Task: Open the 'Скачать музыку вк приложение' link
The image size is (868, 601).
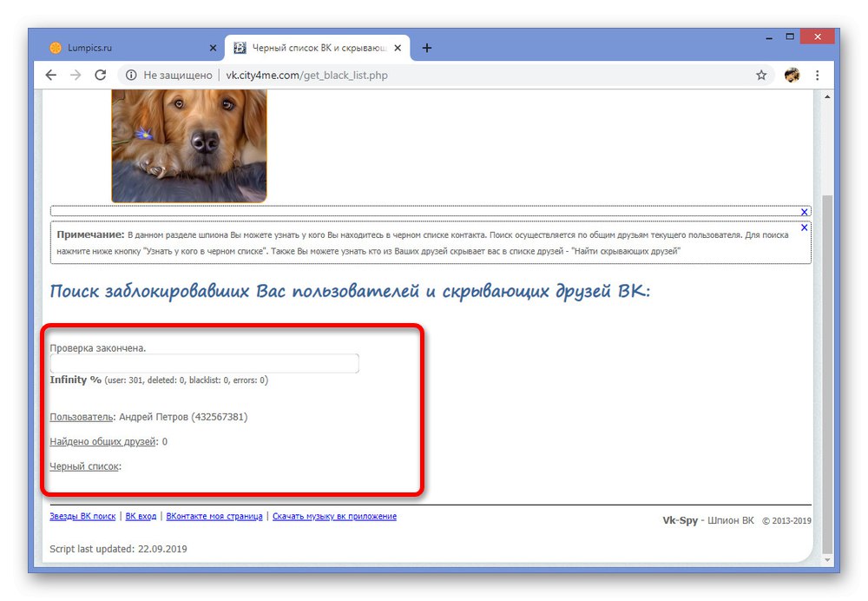Action: tap(334, 516)
